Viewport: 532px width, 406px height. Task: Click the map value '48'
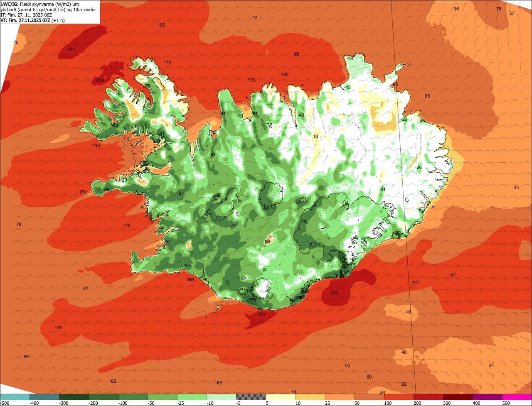coord(404,352)
